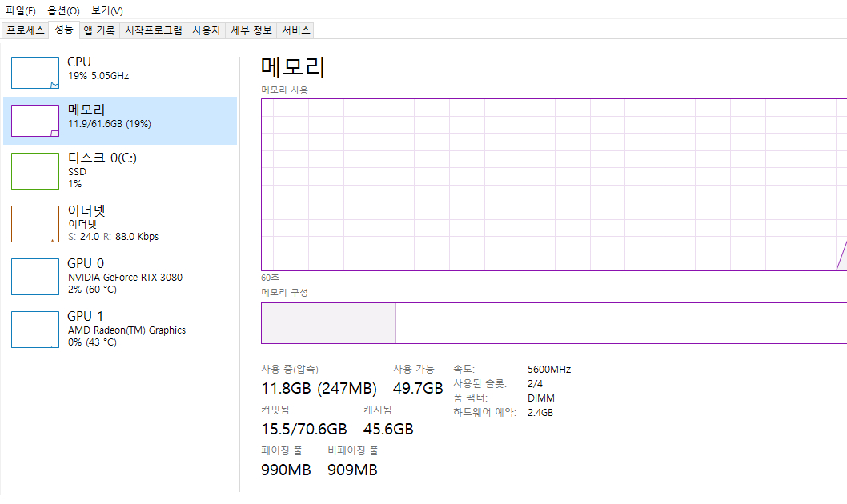This screenshot has height=504, width=847.
Task: Select GPU 1 AMD Radeon Graphics
Action: click(120, 329)
